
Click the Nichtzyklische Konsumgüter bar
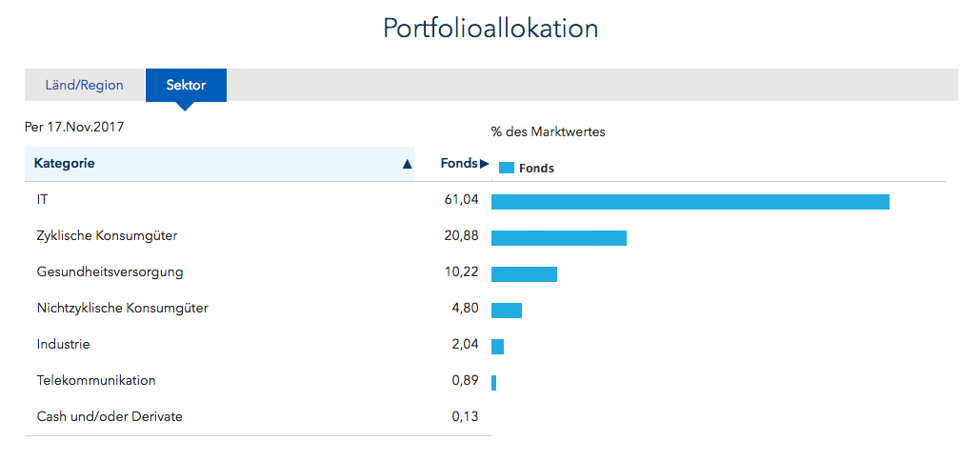(x=507, y=311)
